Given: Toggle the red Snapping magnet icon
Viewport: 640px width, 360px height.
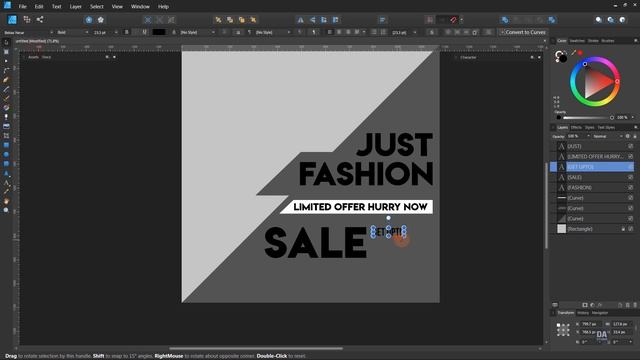Looking at the screenshot, I should pyautogui.click(x=453, y=20).
